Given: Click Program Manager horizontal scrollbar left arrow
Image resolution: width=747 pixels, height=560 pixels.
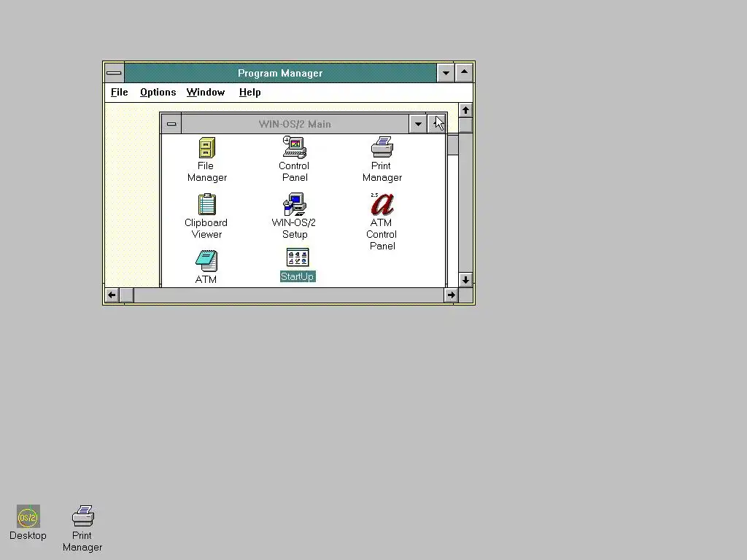Looking at the screenshot, I should click(112, 295).
